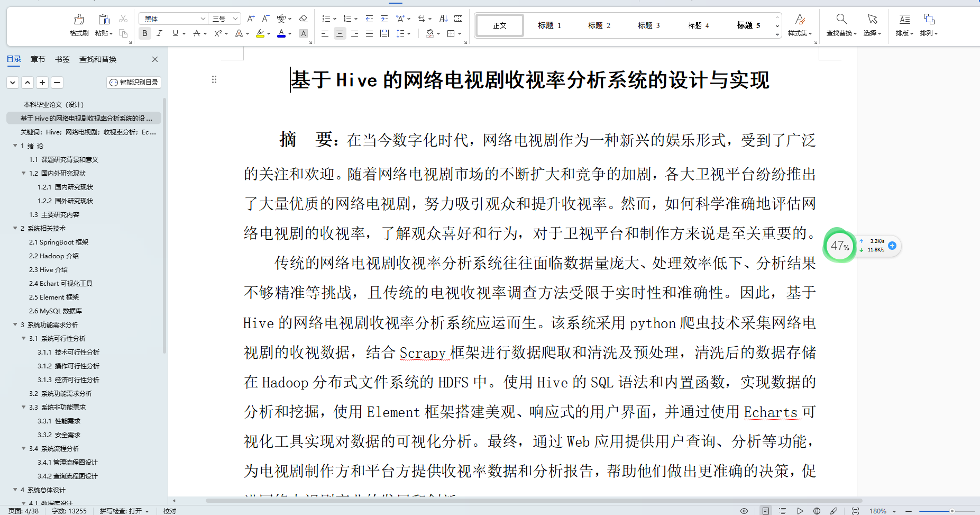Toggle Underline formatting
Viewport: 980px width, 515px height.
(175, 33)
